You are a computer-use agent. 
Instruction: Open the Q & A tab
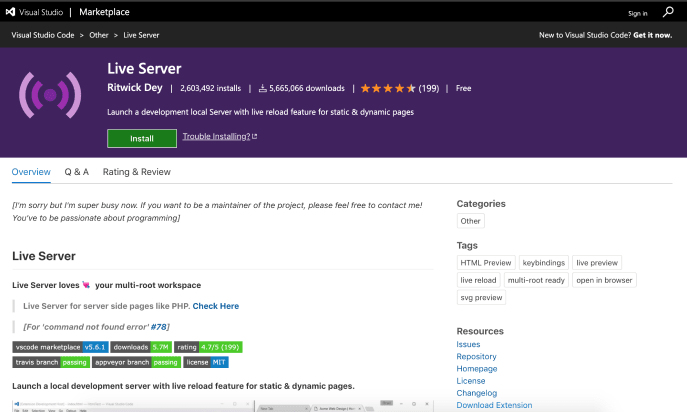click(77, 172)
